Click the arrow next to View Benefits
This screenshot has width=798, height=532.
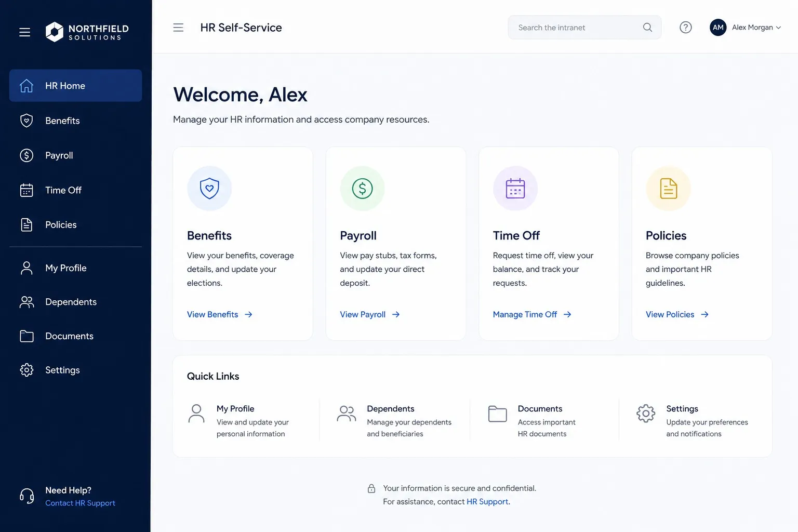[x=248, y=314]
